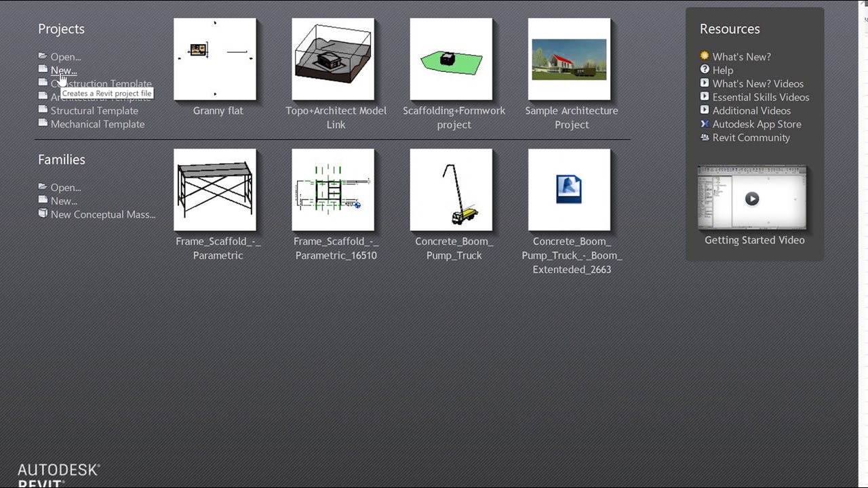Click the Additional Videos play icon
Screen dimensions: 868x488
pyautogui.click(x=705, y=110)
